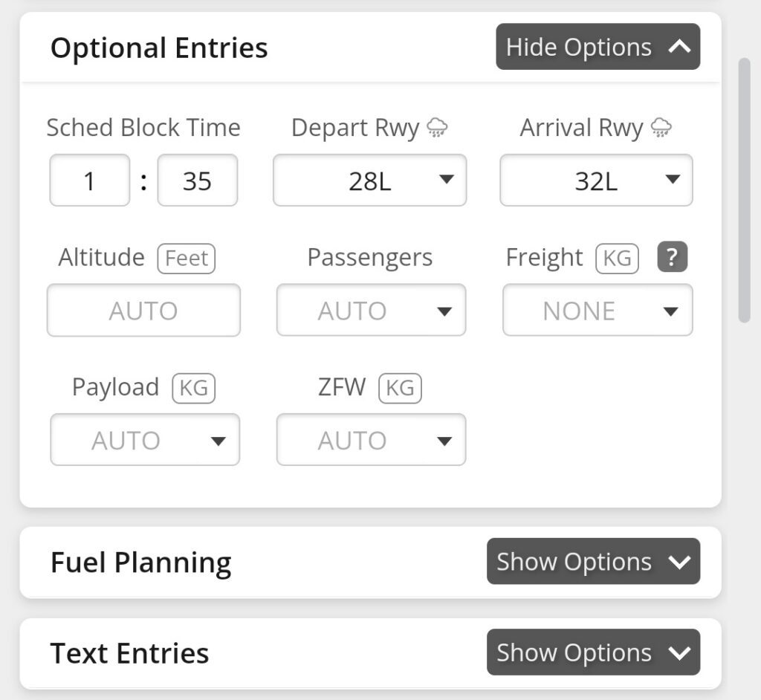Expand Fuel Planning with Show Options
Viewport: 761px width, 700px height.
coord(594,561)
